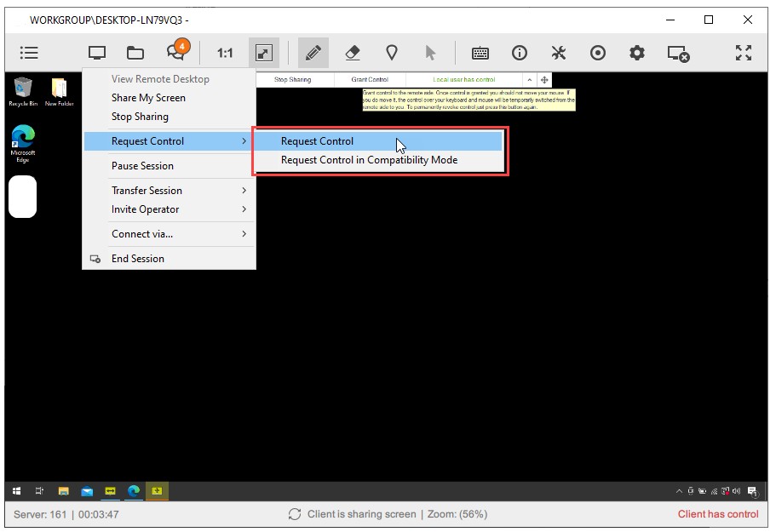This screenshot has height=532, width=776.
Task: Collapse the control bar via its chevron
Action: 529,79
